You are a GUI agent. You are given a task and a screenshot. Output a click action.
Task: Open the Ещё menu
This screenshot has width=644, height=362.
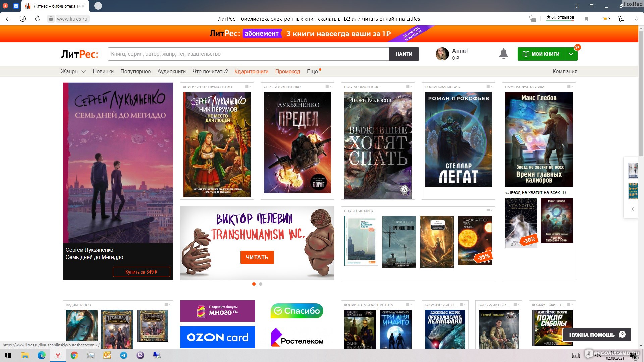312,71
